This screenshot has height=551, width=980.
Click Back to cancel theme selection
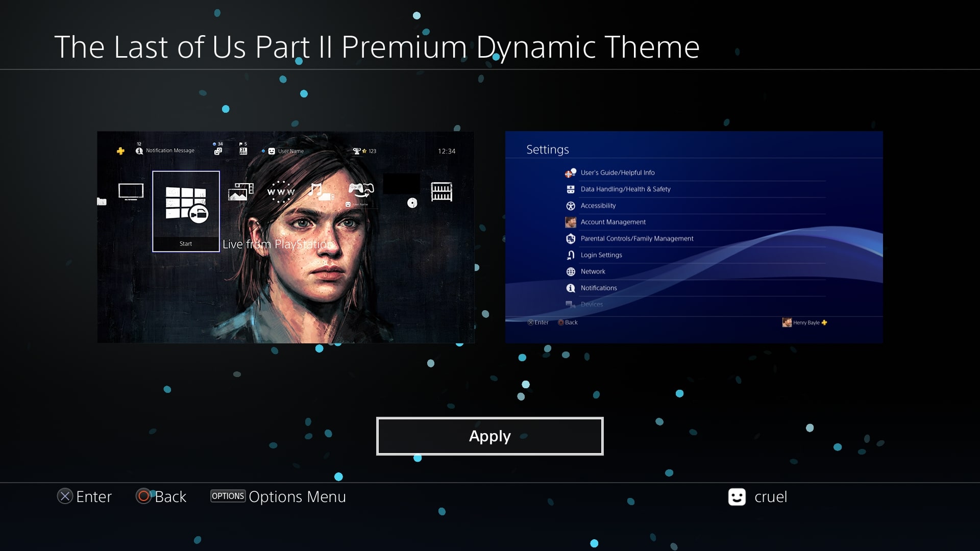tap(161, 496)
